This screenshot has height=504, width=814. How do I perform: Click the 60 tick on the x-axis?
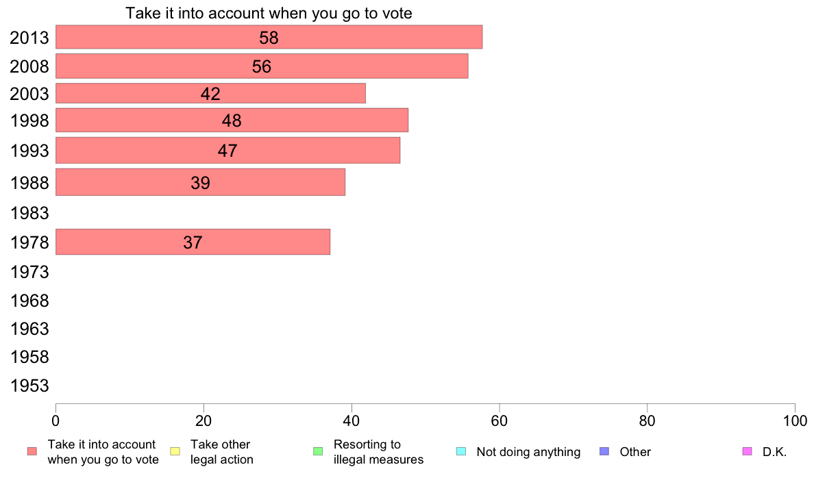tap(500, 420)
